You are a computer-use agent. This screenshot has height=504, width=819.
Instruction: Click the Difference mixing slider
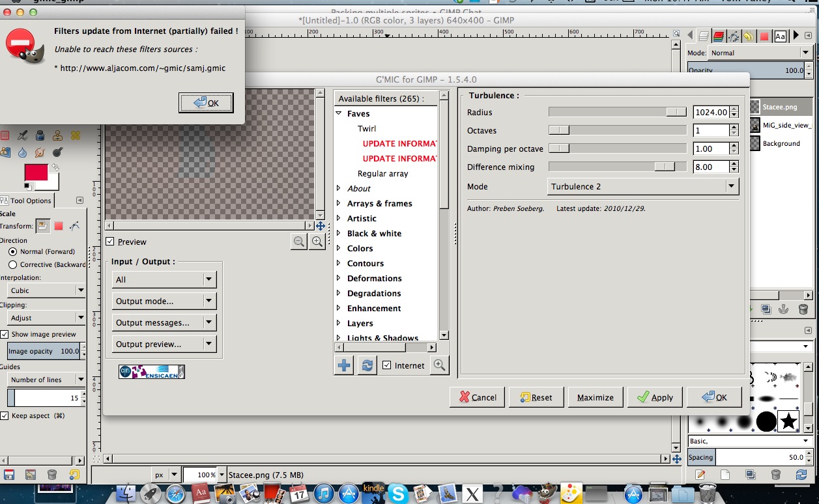click(618, 167)
